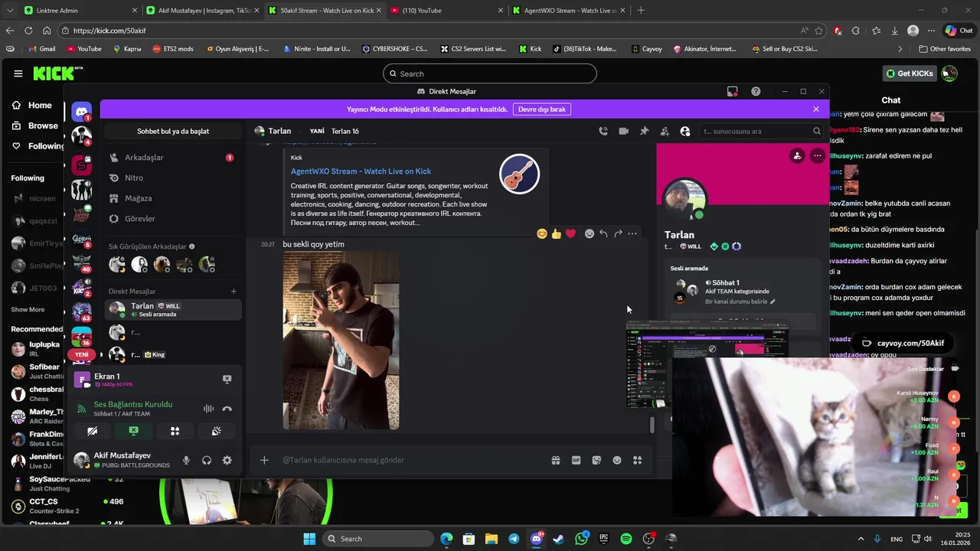Open profile more options three-dots button
The image size is (980, 551).
point(818,155)
